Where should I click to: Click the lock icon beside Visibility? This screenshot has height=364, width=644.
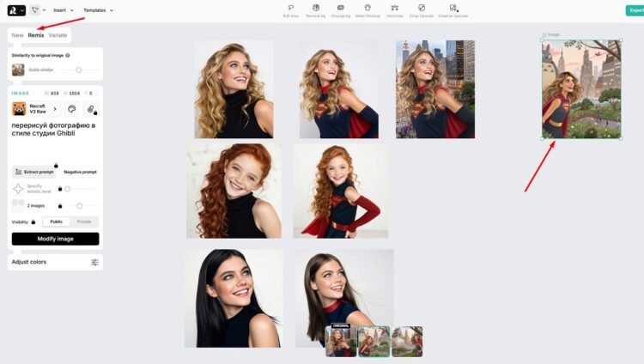click(33, 221)
